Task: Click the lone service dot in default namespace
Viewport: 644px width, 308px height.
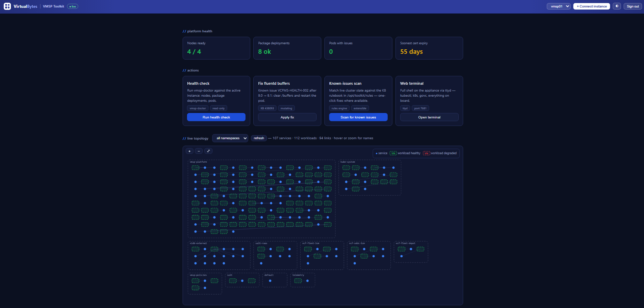Action: pyautogui.click(x=270, y=281)
